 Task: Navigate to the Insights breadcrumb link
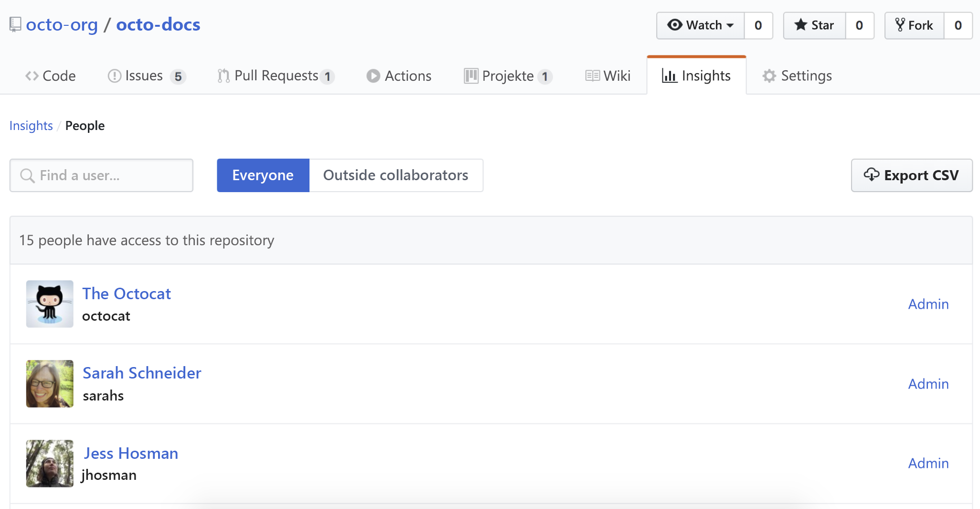[31, 125]
